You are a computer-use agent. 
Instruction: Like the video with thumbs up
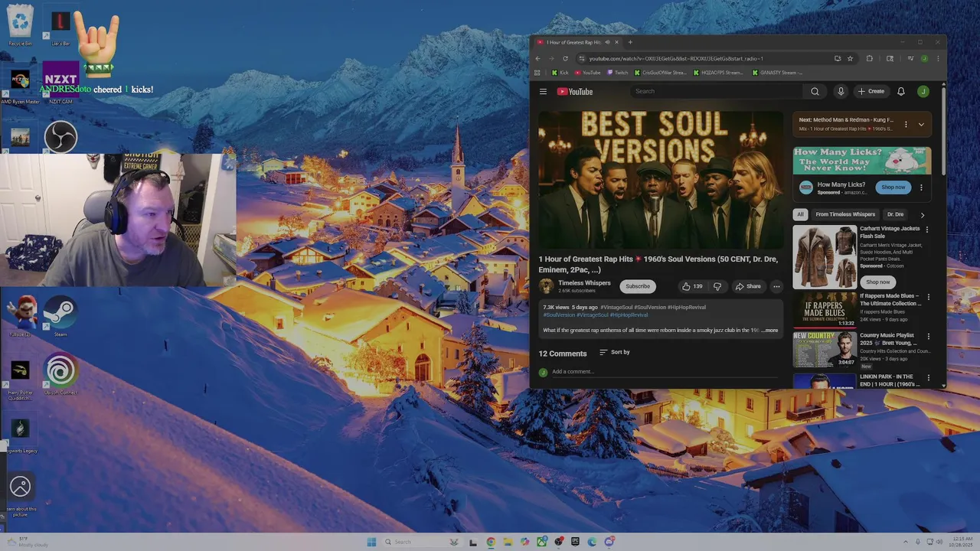pos(692,286)
